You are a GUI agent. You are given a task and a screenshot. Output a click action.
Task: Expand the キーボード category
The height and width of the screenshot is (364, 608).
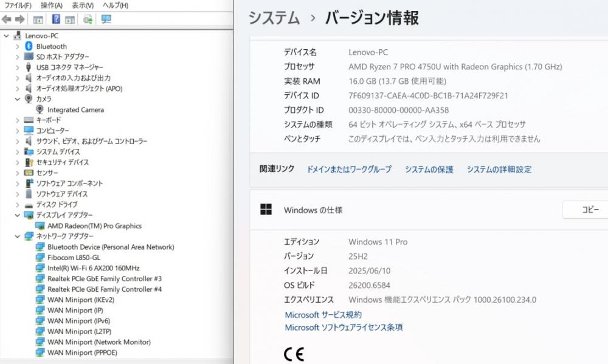click(x=17, y=120)
